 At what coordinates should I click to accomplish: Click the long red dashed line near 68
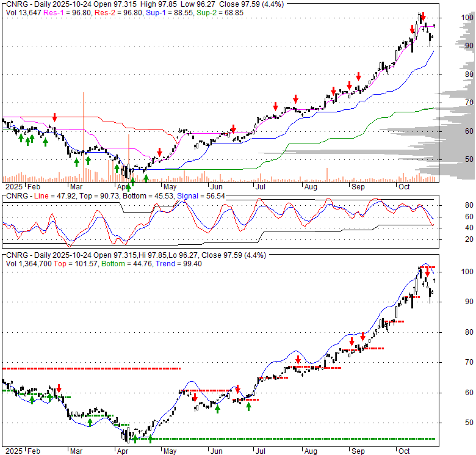(92, 368)
